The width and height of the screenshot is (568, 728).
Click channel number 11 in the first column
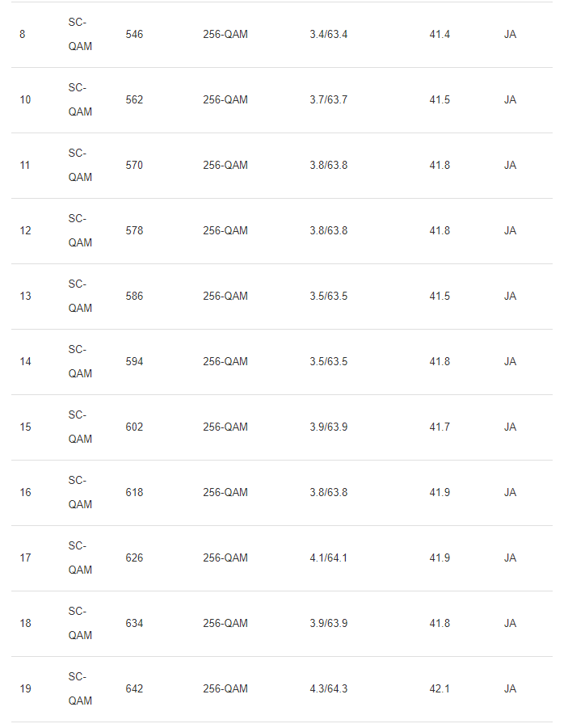tap(25, 166)
